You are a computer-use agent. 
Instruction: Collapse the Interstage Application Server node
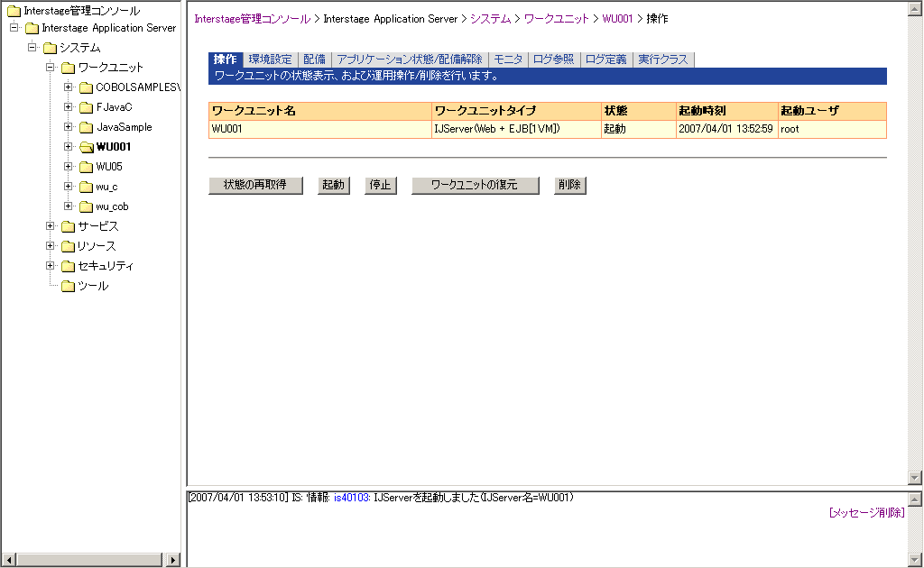click(14, 28)
